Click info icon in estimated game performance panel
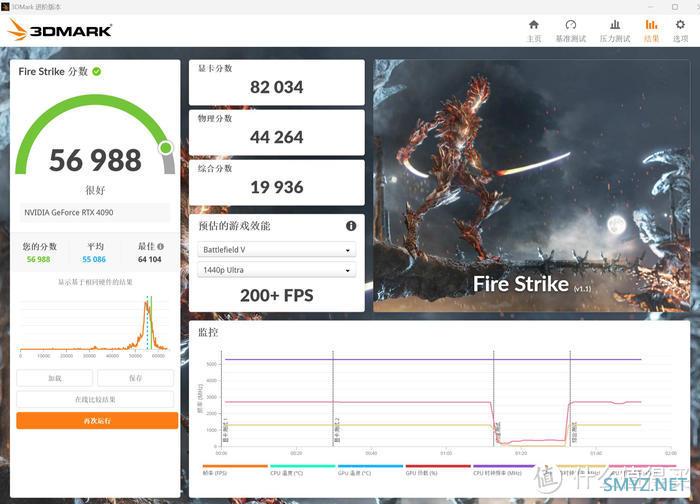Viewport: 700px width, 504px height. pyautogui.click(x=351, y=226)
